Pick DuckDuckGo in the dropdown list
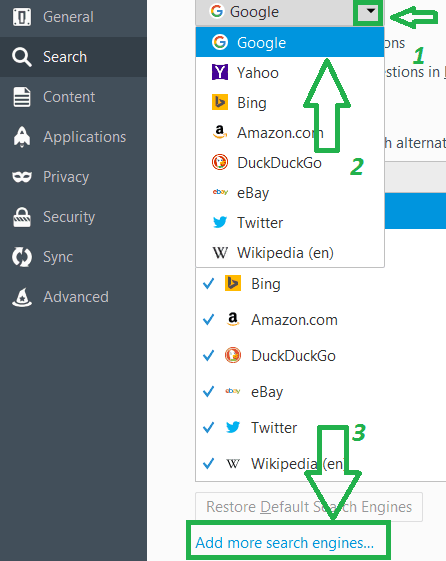 tap(290, 163)
